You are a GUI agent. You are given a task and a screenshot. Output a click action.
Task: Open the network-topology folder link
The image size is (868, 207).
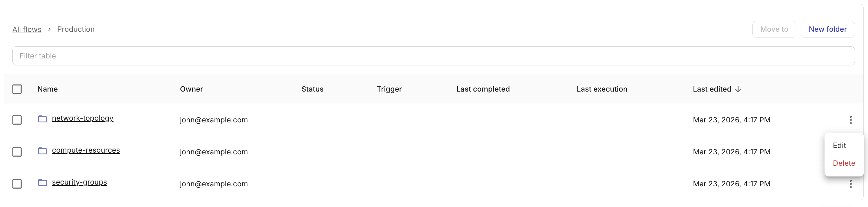coord(83,118)
